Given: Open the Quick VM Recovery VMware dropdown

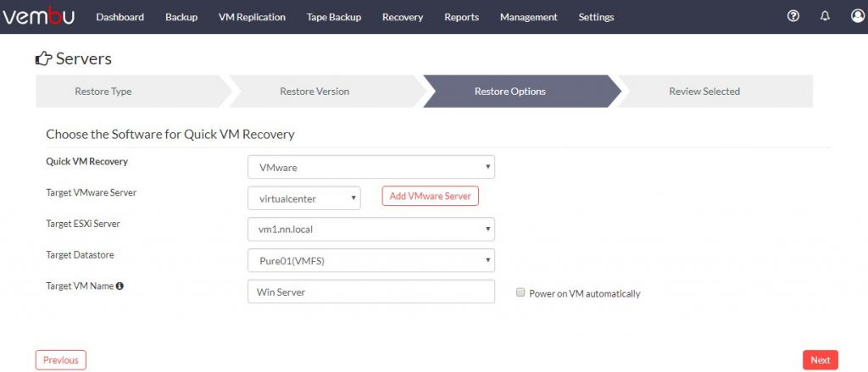Looking at the screenshot, I should tap(371, 167).
